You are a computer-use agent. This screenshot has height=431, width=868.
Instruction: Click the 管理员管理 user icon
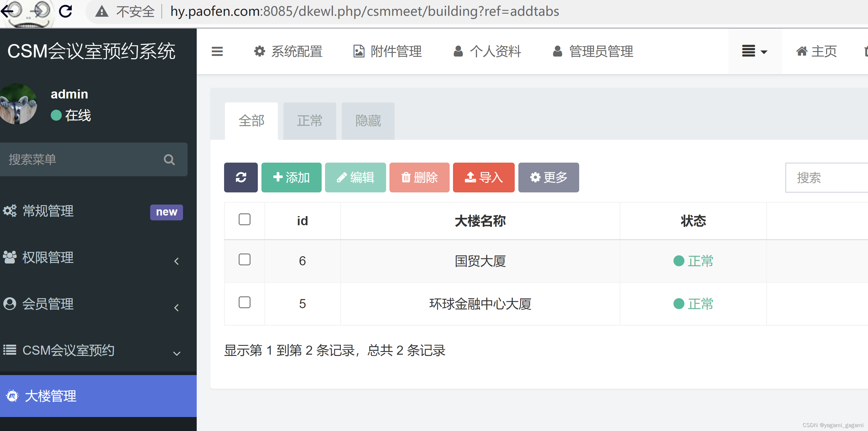click(x=558, y=51)
